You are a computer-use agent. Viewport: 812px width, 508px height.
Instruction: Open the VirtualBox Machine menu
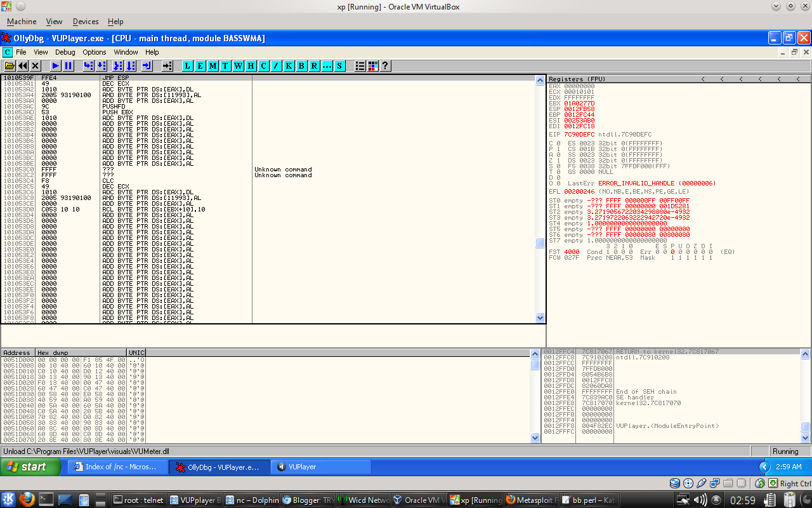point(22,22)
